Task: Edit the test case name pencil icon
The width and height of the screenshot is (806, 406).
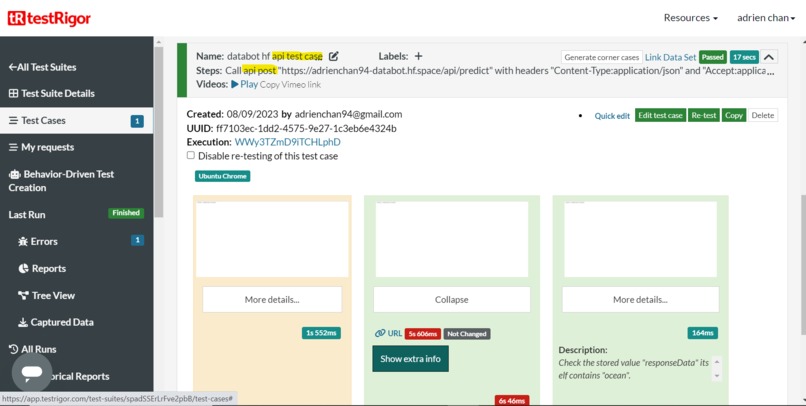Action: [x=334, y=57]
